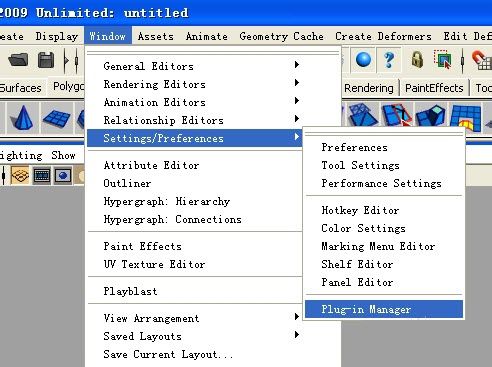The height and width of the screenshot is (367, 492).
Task: Switch to the Rendering shelf tab
Action: (x=369, y=88)
